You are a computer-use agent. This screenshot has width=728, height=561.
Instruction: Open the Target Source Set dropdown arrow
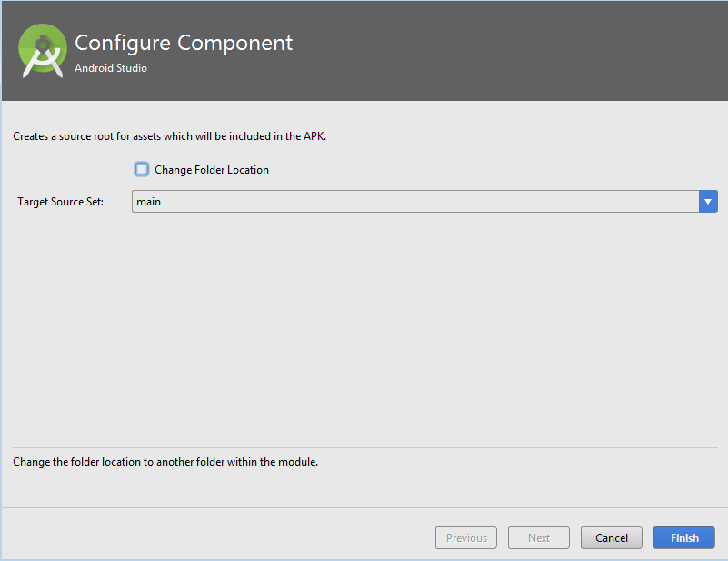tap(708, 202)
